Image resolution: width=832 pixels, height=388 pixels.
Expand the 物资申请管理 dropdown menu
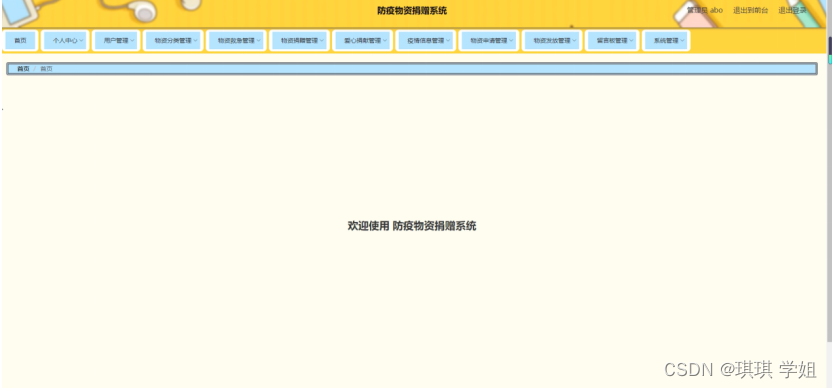click(x=489, y=40)
